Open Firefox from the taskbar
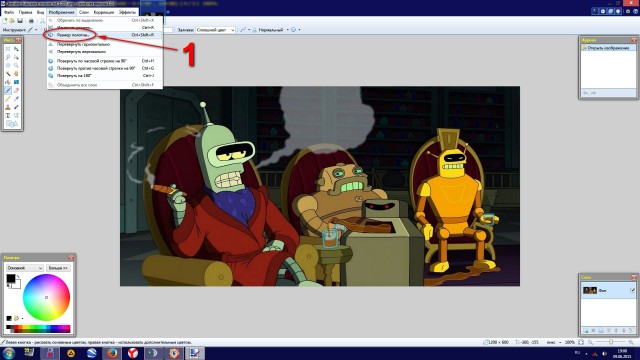This screenshot has width=640, height=360. (x=112, y=353)
